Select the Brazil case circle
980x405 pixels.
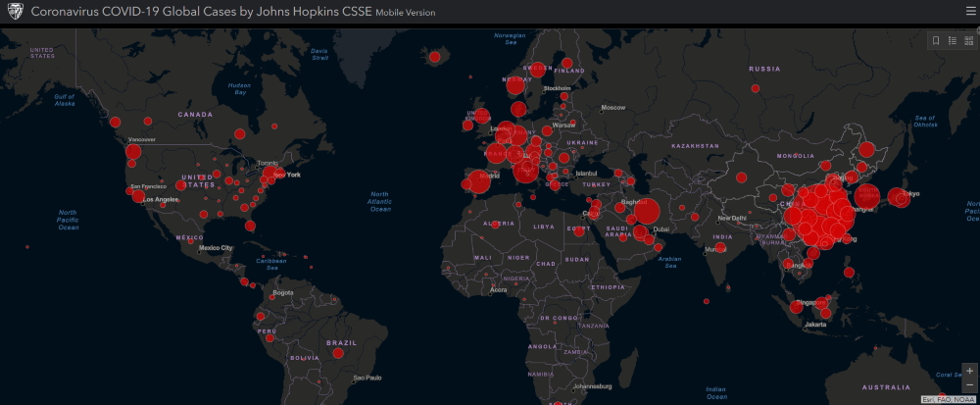pyautogui.click(x=337, y=353)
